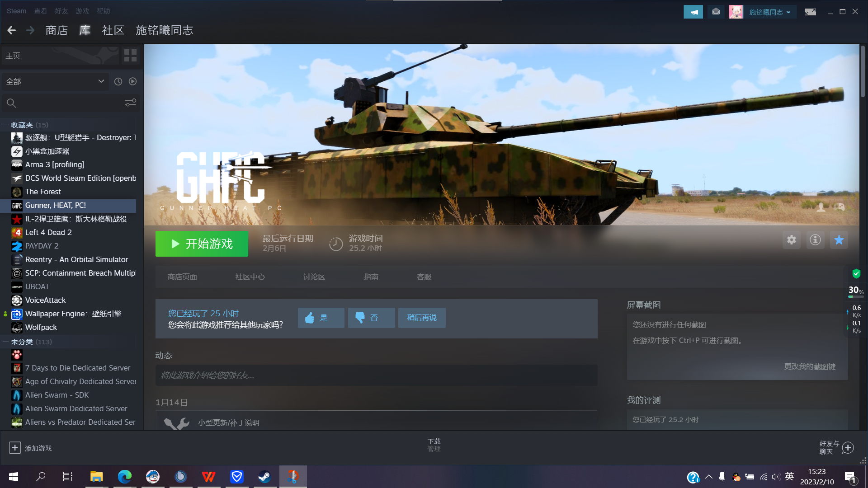This screenshot has width=868, height=488.
Task: Select 小黑盒加速器 in library
Action: [x=69, y=151]
